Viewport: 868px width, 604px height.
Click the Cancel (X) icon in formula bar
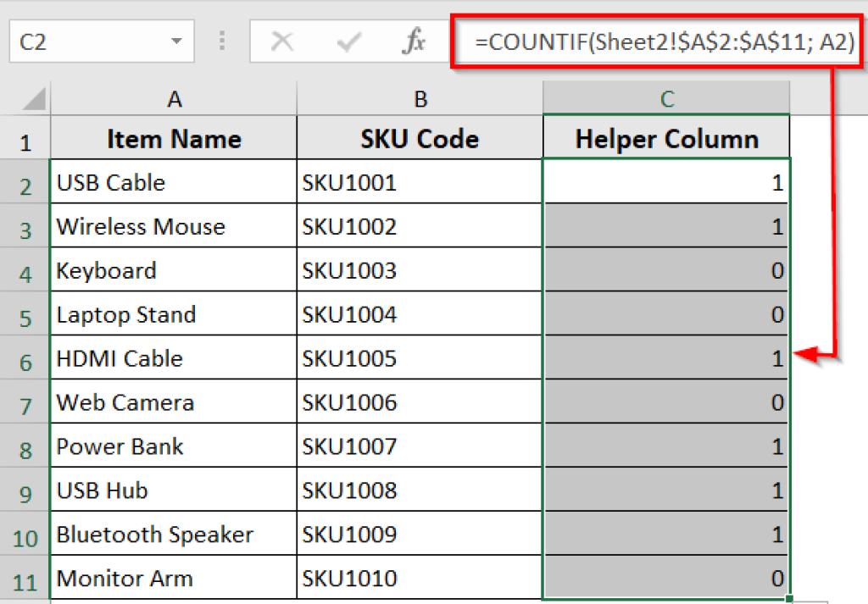click(x=284, y=41)
